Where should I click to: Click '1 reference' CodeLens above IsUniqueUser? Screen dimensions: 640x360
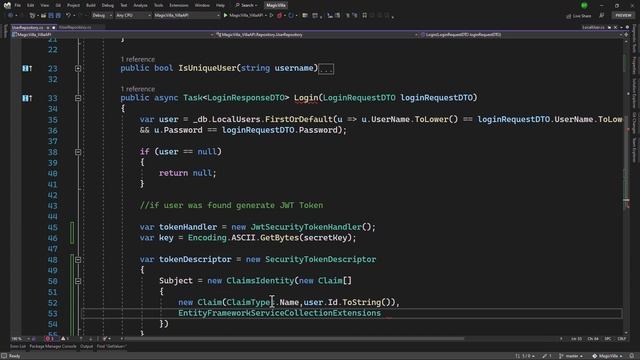click(x=138, y=59)
